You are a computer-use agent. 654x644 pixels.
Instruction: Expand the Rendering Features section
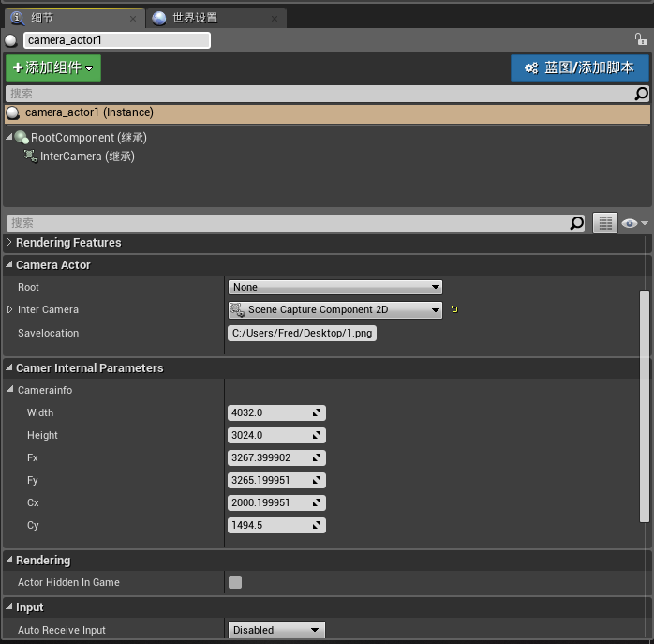[x=10, y=243]
